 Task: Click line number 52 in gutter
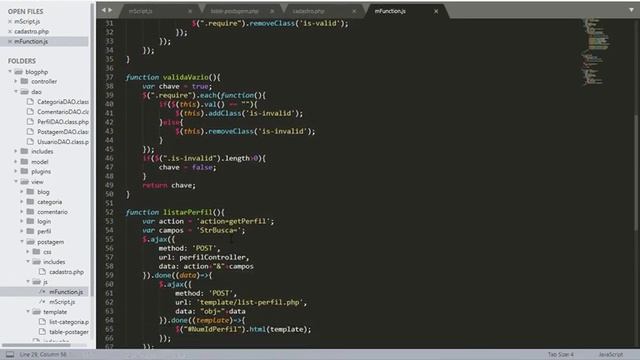(x=109, y=212)
